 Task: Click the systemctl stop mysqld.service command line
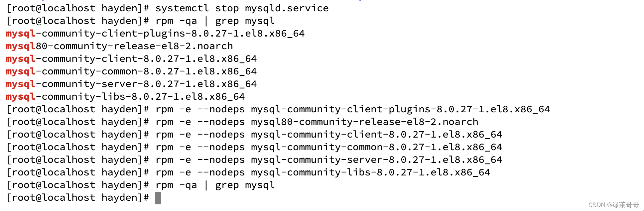(242, 8)
